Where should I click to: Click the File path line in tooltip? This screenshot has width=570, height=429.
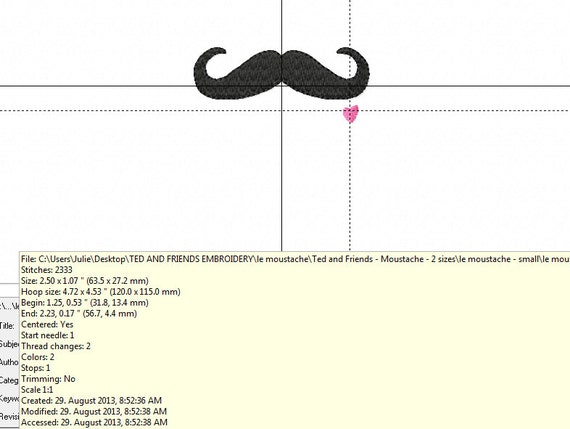pyautogui.click(x=295, y=259)
